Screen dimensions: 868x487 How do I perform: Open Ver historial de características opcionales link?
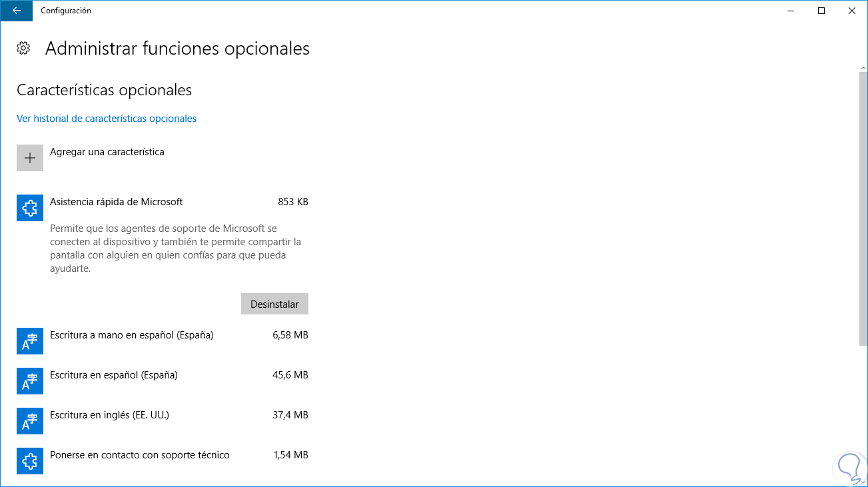tap(107, 119)
